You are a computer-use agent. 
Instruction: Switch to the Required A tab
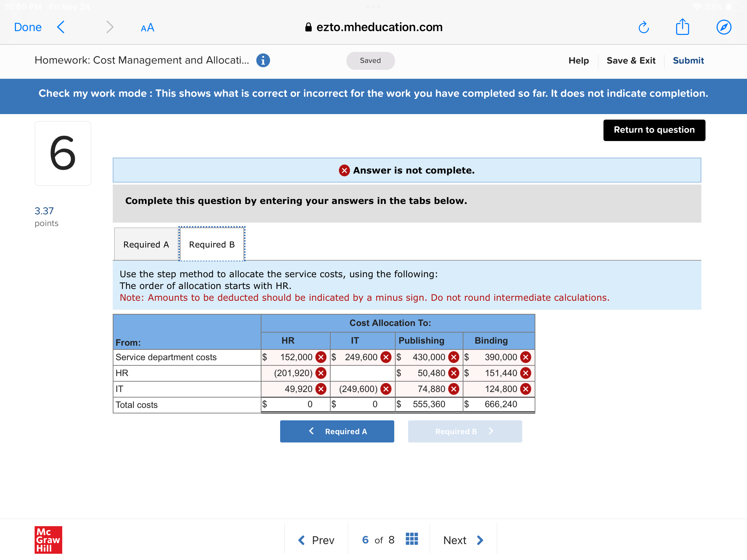(x=146, y=244)
